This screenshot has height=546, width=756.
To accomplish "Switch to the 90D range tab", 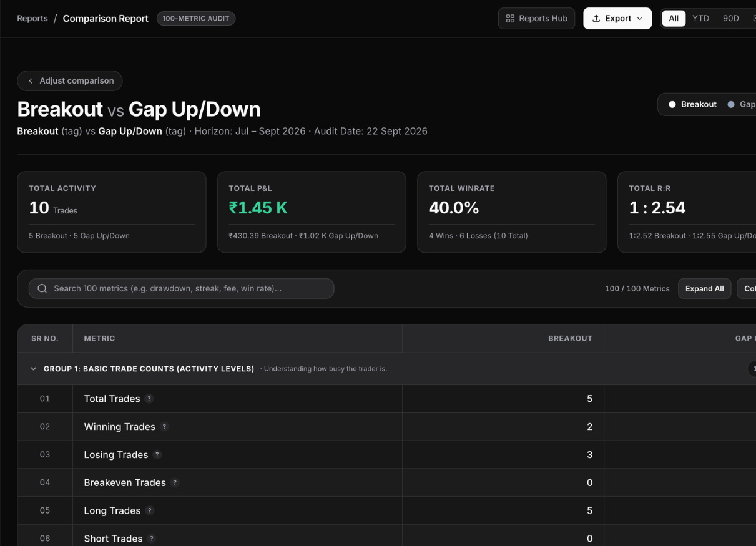I will [x=730, y=18].
